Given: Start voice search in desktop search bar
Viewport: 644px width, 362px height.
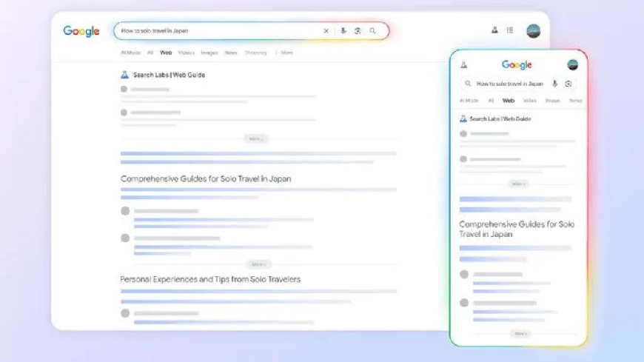Looking at the screenshot, I should (x=343, y=31).
